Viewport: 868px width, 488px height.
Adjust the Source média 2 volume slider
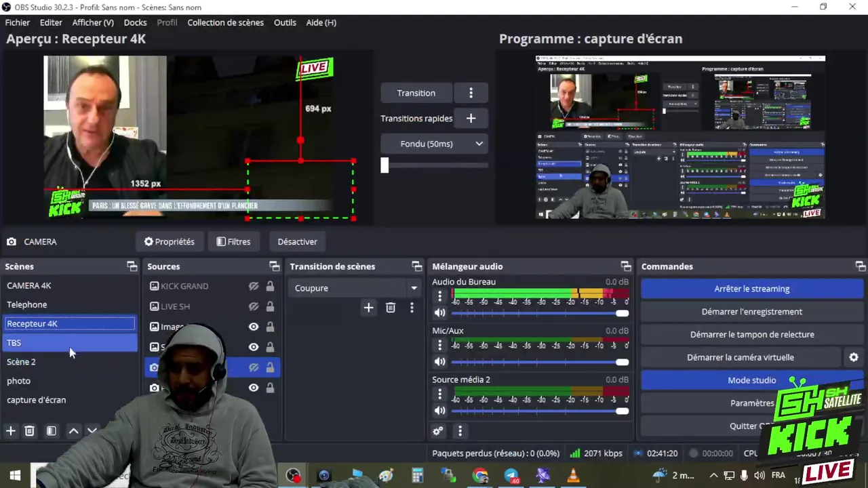pyautogui.click(x=540, y=411)
